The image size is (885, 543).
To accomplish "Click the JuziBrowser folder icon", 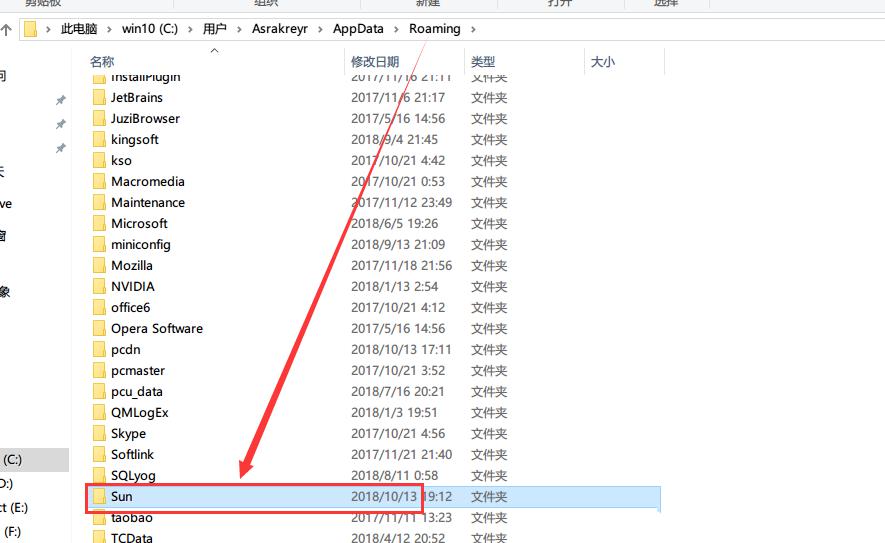I will [x=99, y=119].
